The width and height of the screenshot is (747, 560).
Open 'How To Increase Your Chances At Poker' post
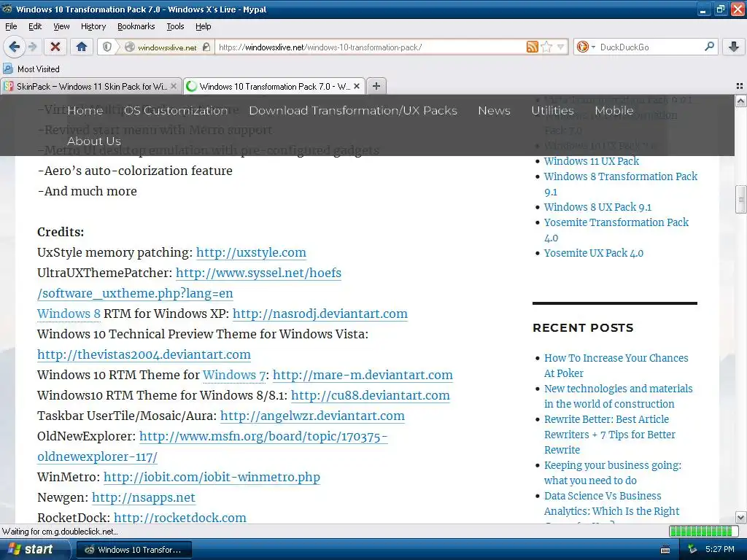coord(616,366)
